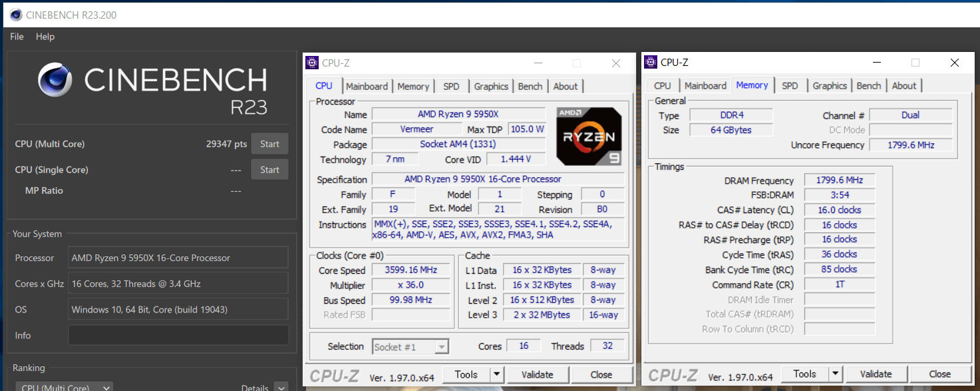Click the Cinebench R23 sphere logo
Screen dimensions: 980x391
pos(55,81)
